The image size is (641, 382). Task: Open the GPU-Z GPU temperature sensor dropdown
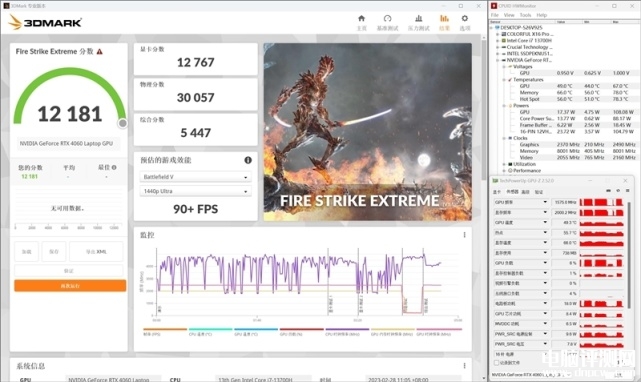pyautogui.click(x=545, y=222)
